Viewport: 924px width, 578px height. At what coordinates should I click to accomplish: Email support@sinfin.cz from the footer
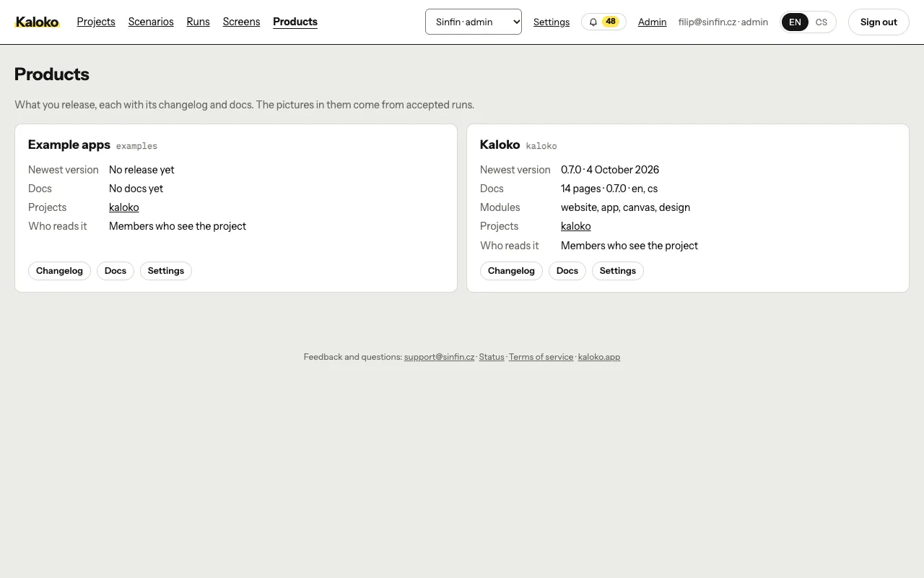[439, 357]
